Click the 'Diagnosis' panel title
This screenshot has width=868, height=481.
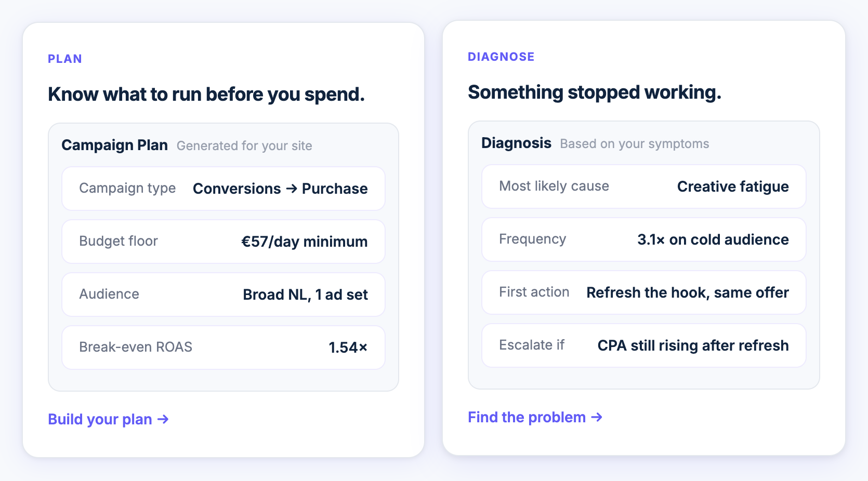click(x=516, y=143)
